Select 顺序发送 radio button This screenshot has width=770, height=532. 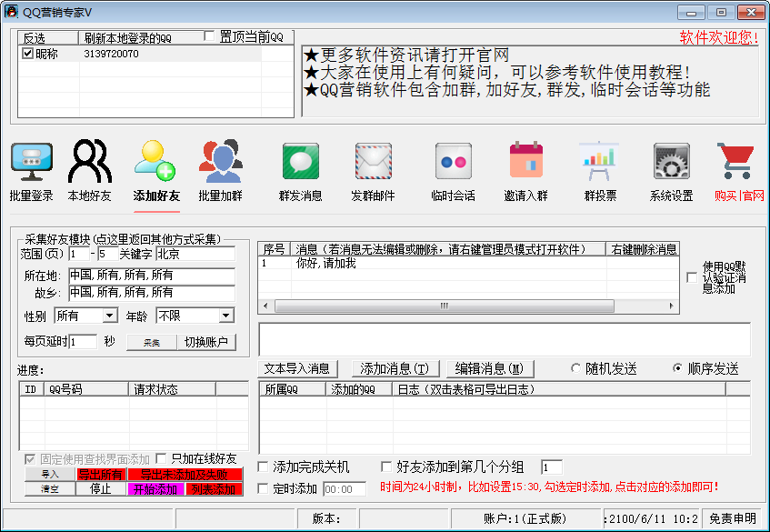pos(677,368)
